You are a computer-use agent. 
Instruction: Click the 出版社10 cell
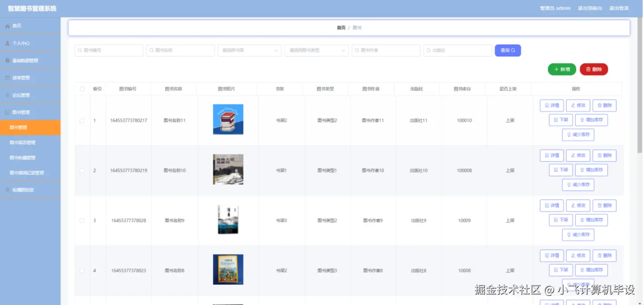pyautogui.click(x=419, y=170)
